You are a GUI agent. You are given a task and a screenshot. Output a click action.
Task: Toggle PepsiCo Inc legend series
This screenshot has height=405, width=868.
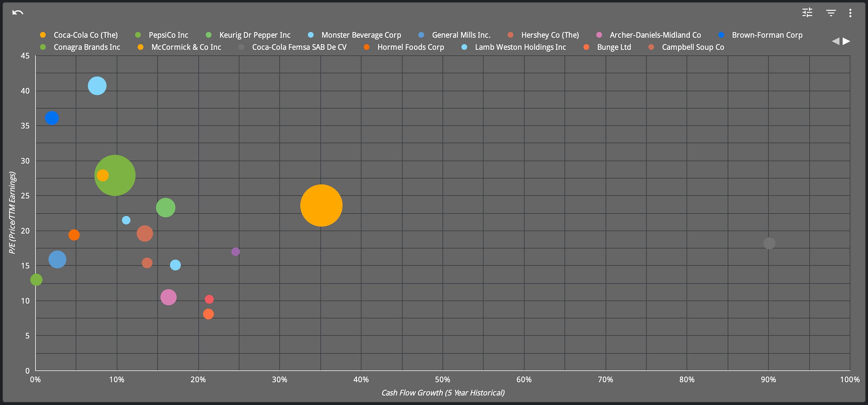click(x=168, y=35)
